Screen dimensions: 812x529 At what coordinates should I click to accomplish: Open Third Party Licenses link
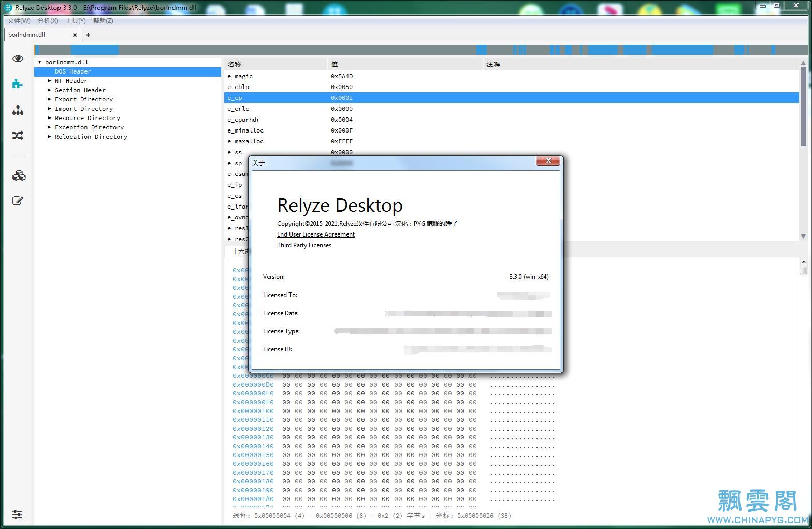pos(304,245)
